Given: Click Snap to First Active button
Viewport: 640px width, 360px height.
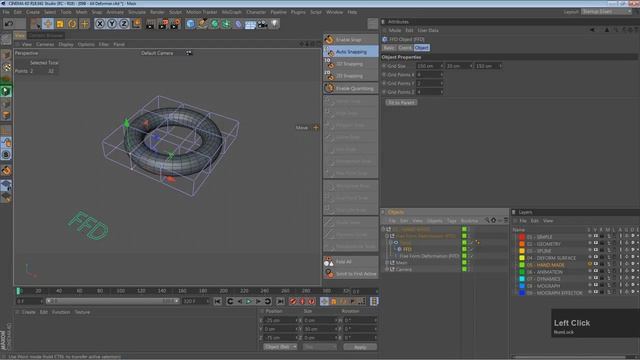Looking at the screenshot, I should (x=351, y=274).
